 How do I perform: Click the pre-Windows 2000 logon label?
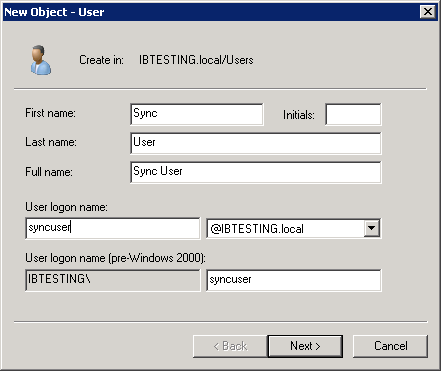[116, 258]
